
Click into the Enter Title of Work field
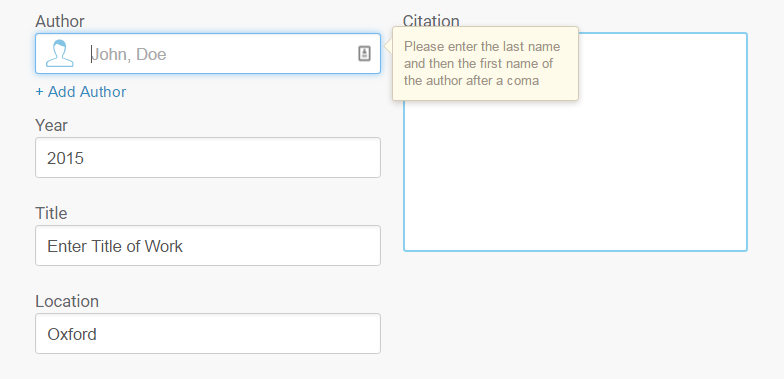click(208, 246)
